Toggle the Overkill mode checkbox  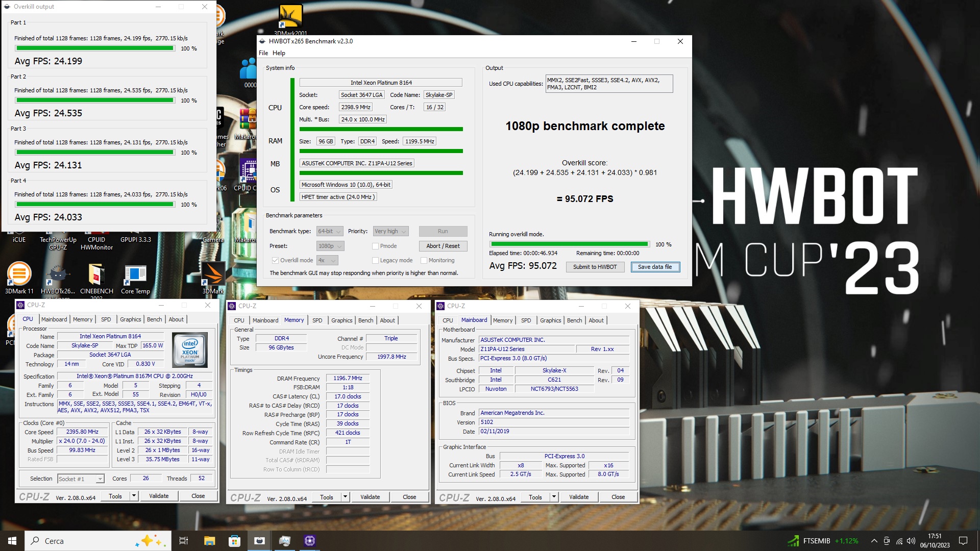[x=275, y=260]
